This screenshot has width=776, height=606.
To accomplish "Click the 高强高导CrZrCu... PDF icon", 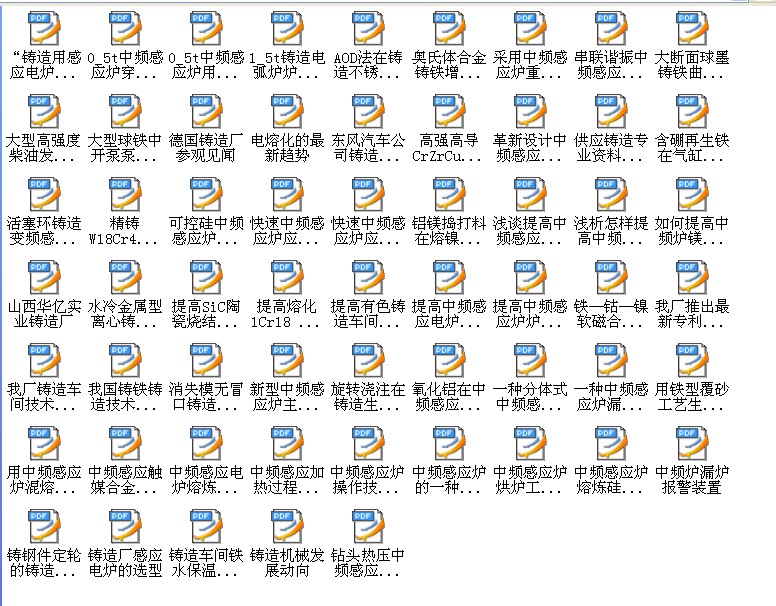I will tap(449, 111).
